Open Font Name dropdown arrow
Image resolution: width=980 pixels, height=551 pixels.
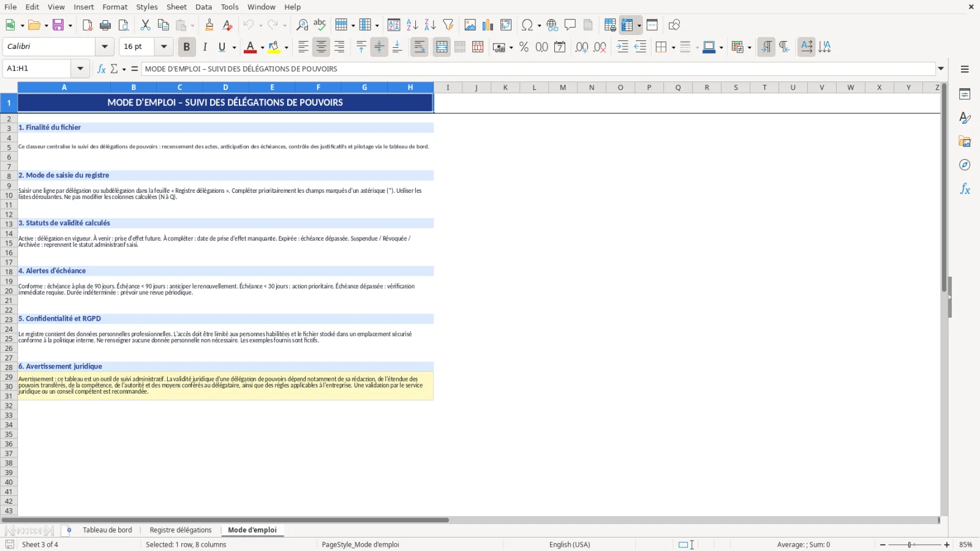click(x=105, y=47)
